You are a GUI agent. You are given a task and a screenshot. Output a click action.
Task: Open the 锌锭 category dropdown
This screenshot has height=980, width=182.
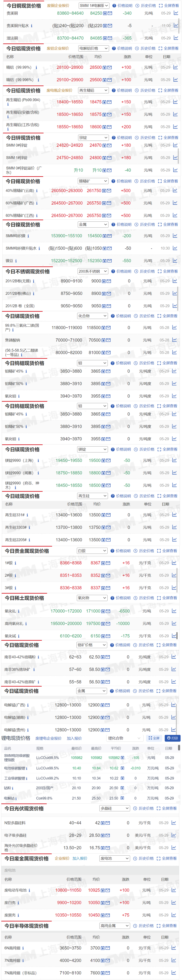pos(94,138)
